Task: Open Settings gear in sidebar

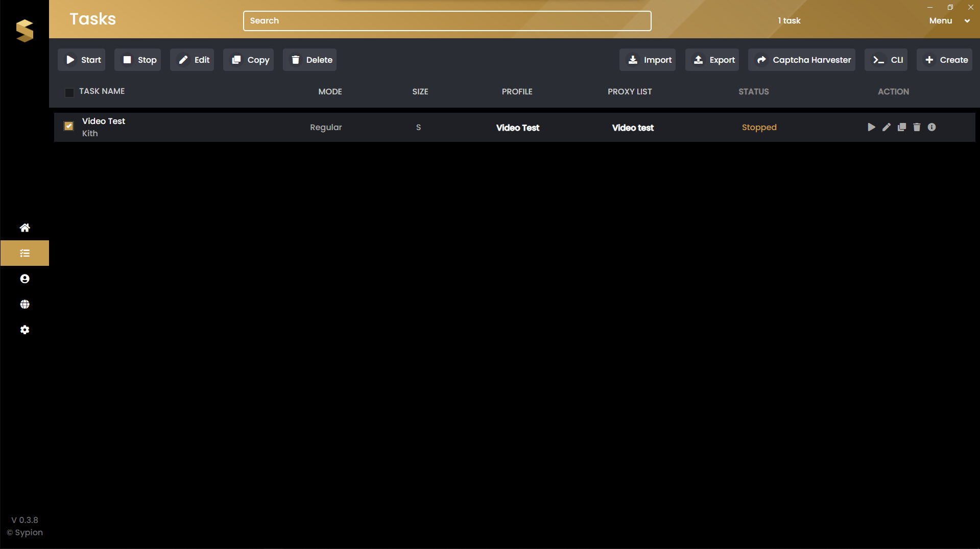Action: (x=25, y=330)
